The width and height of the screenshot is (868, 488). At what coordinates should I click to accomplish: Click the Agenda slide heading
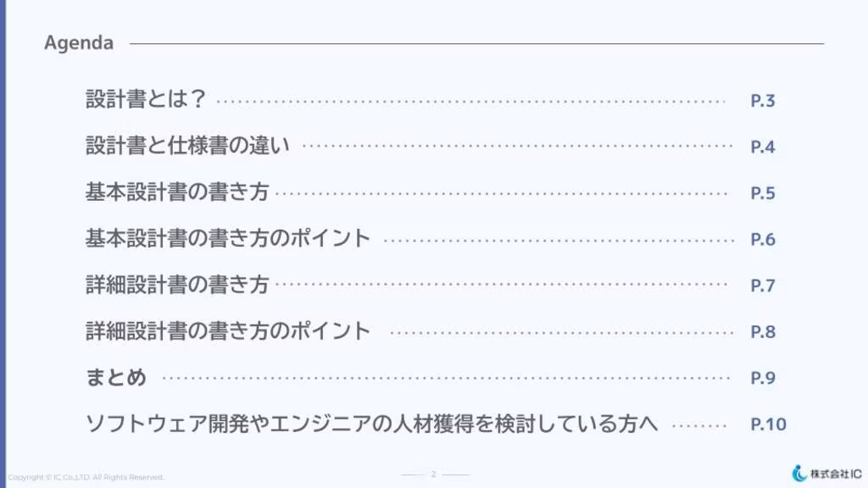tap(79, 43)
